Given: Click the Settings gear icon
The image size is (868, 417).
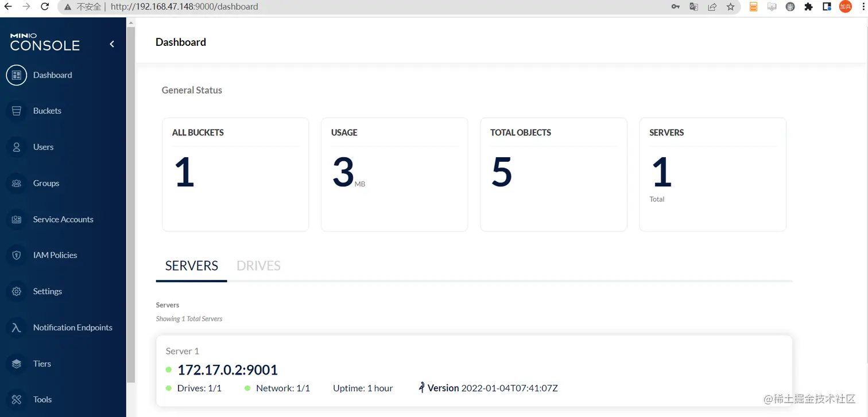Looking at the screenshot, I should [17, 291].
